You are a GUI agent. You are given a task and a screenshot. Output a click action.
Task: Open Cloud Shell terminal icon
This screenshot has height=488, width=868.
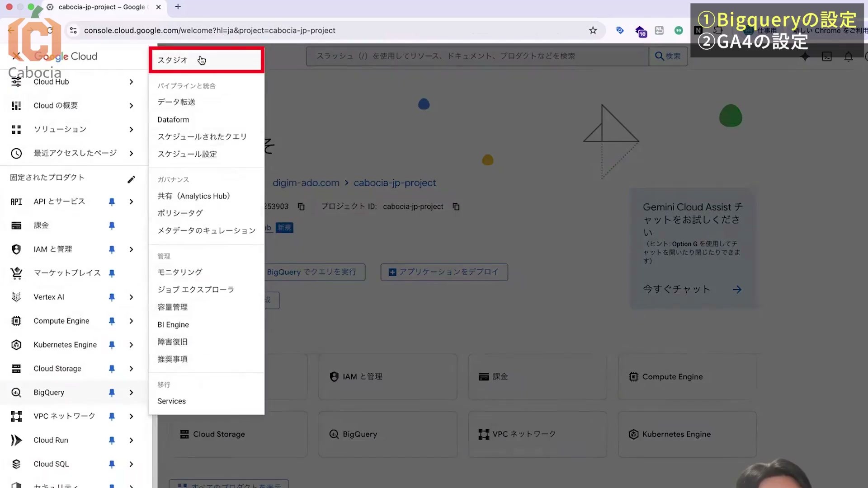tap(827, 56)
